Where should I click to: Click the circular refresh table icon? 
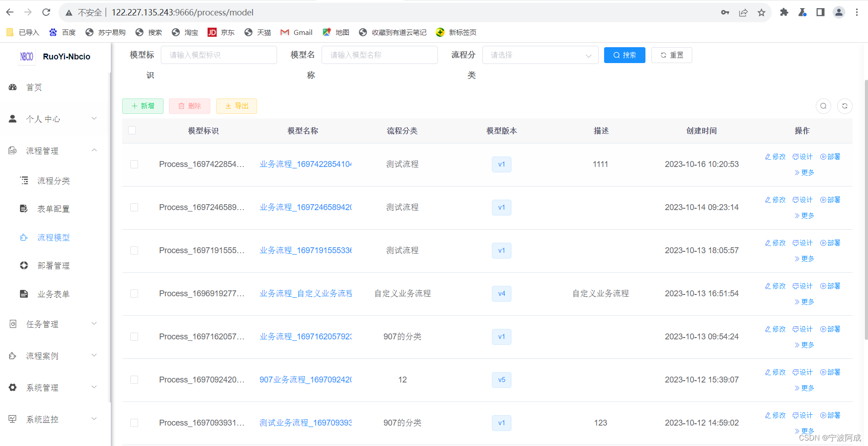click(x=844, y=106)
